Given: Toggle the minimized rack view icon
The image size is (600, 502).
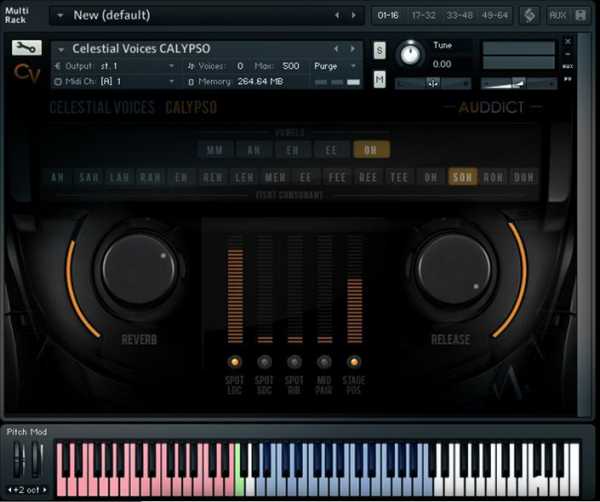Looking at the screenshot, I should click(580, 16).
